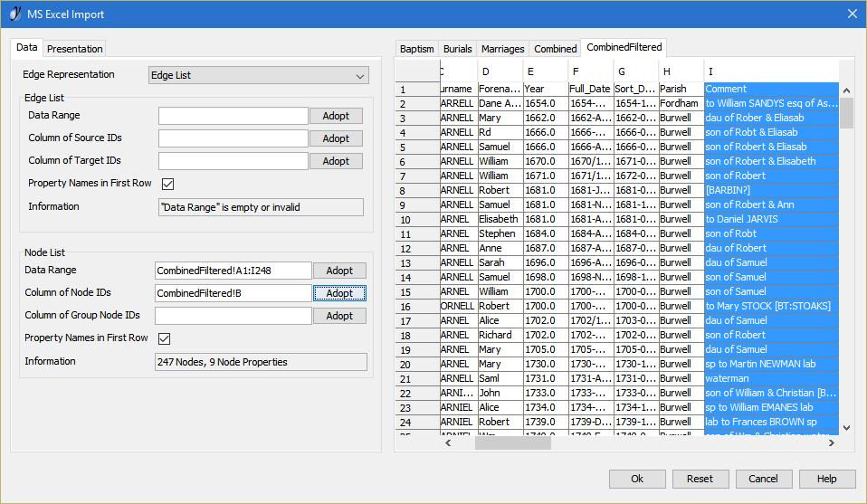Close the MS Excel Import dialog
Image resolution: width=867 pixels, height=504 pixels.
click(851, 14)
